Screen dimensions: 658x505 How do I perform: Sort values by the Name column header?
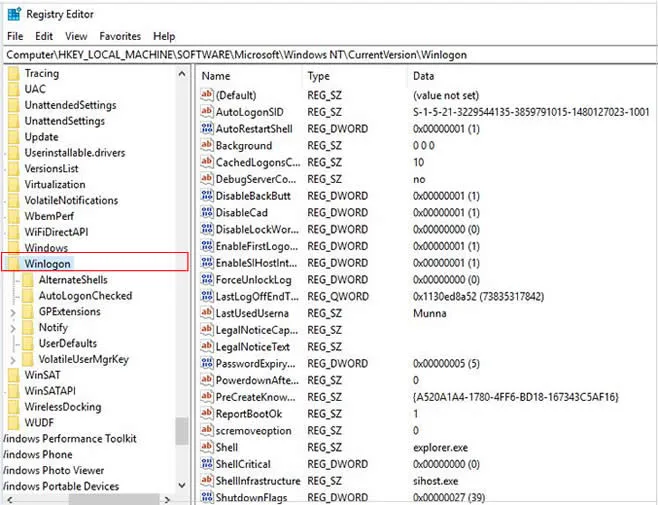(248, 76)
